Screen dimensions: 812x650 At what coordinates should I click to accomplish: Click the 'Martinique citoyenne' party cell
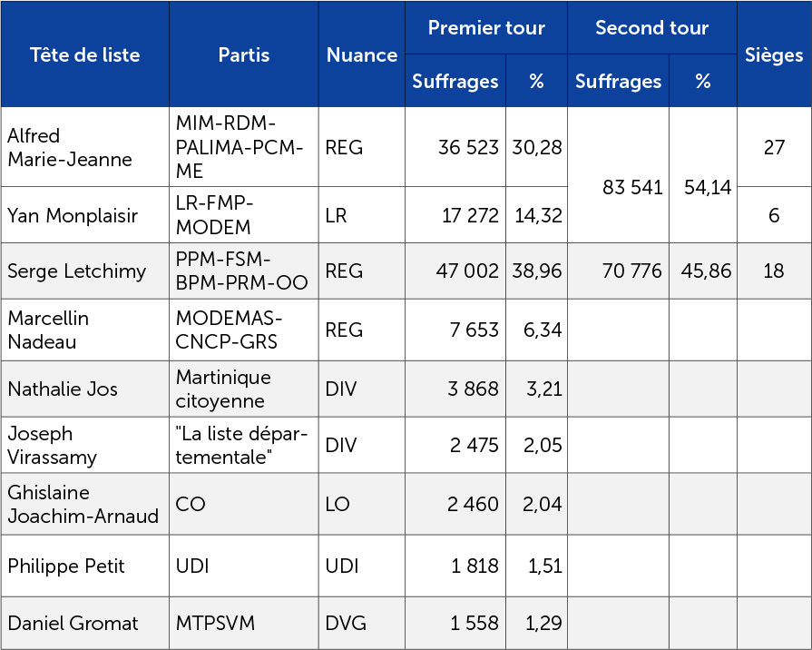click(223, 389)
